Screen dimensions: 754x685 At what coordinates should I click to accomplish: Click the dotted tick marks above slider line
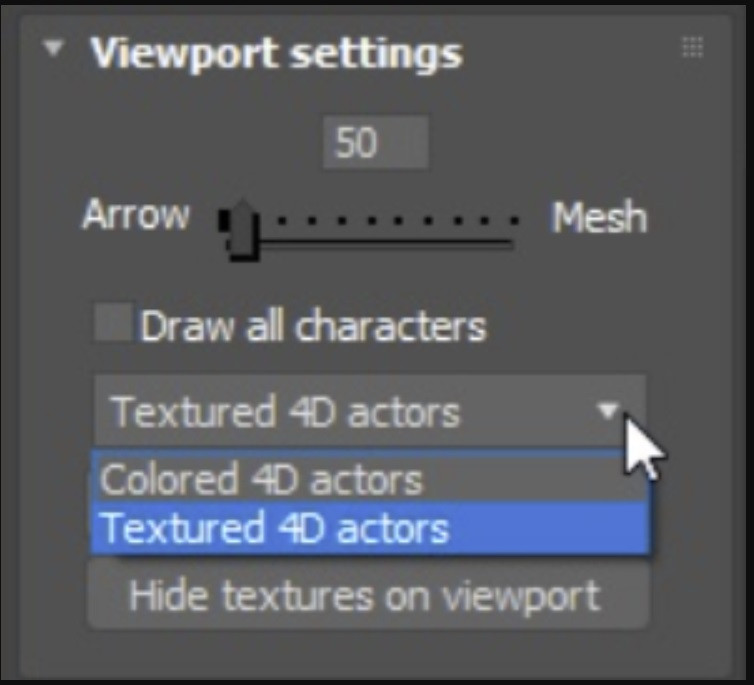pos(397,221)
